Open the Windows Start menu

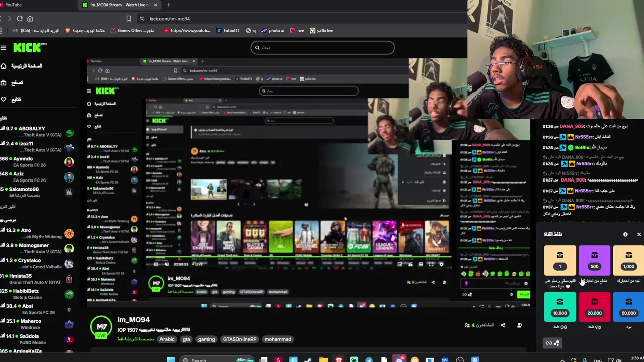171,359
